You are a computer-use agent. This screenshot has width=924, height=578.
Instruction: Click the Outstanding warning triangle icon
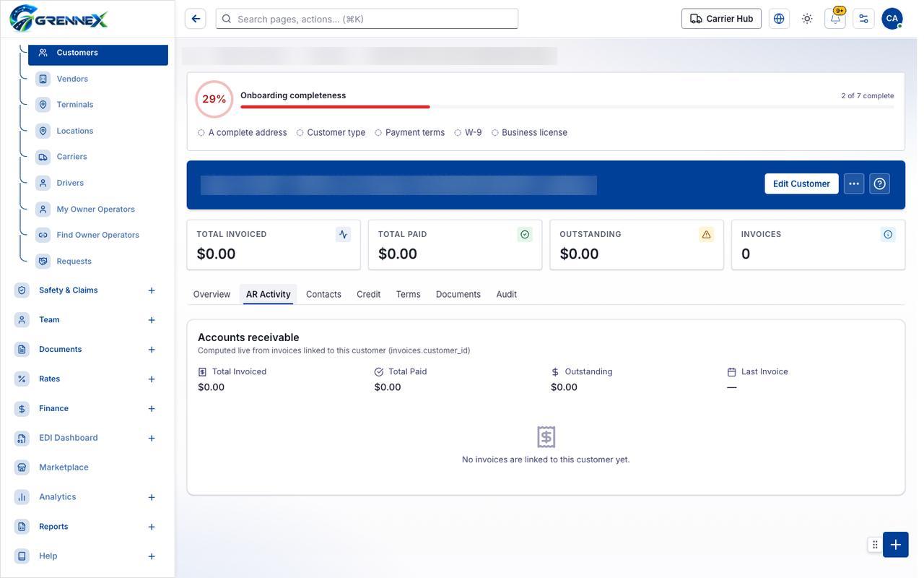coord(706,234)
